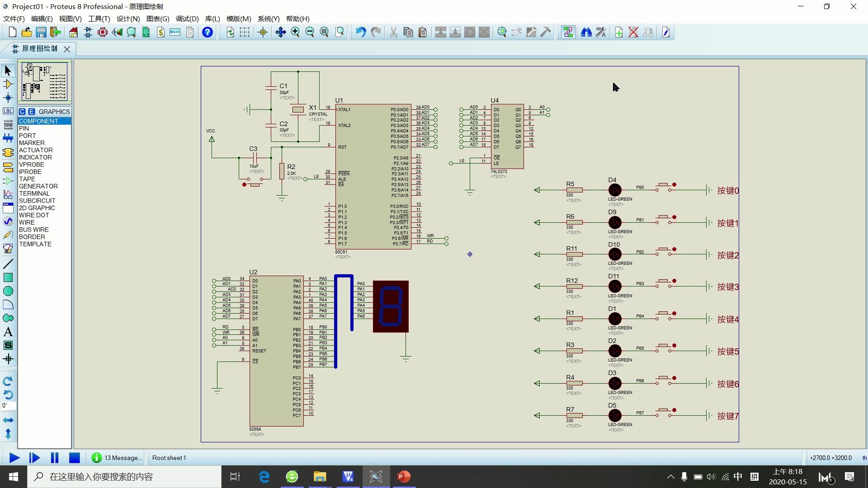The width and height of the screenshot is (868, 488).
Task: Undo the last action
Action: pos(361,32)
